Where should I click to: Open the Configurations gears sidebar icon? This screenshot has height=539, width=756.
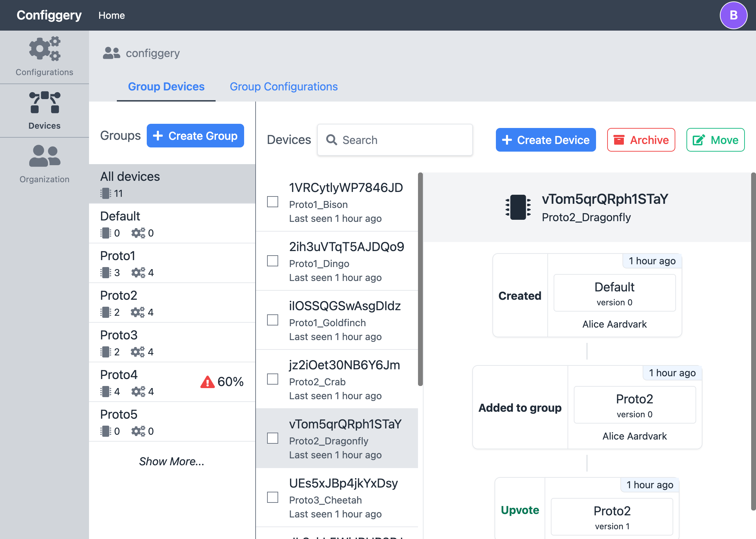(45, 49)
